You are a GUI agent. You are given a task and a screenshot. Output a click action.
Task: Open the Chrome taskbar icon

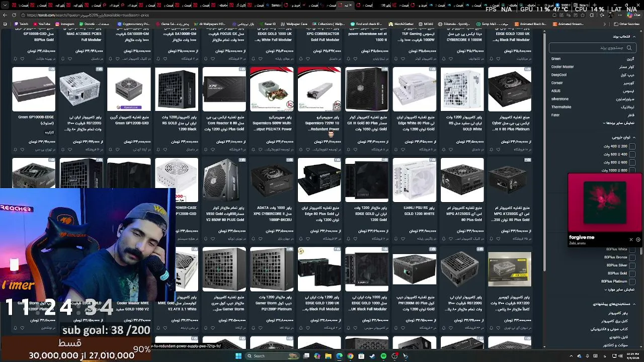pyautogui.click(x=350, y=356)
